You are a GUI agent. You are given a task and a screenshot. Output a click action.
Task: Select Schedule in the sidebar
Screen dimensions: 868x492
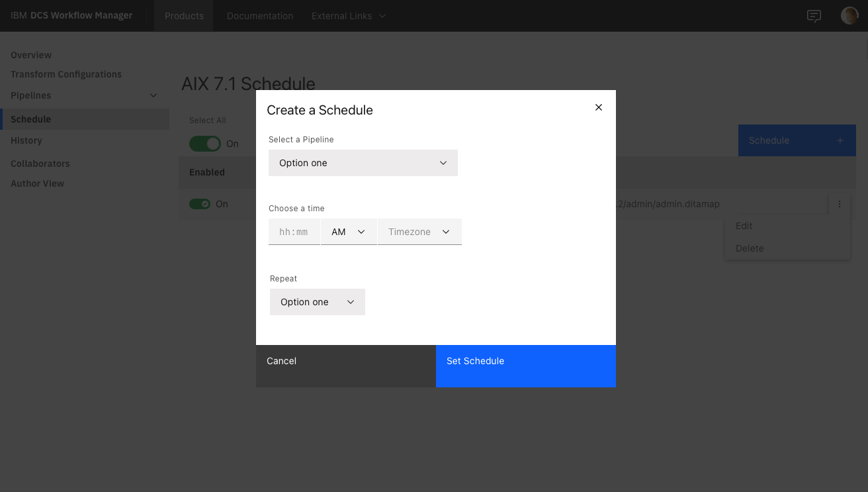(85, 119)
